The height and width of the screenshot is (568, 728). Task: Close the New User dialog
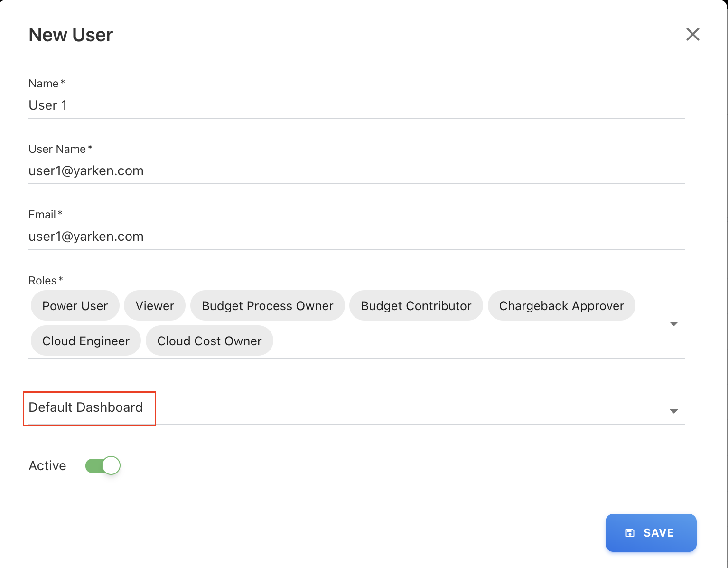point(692,34)
